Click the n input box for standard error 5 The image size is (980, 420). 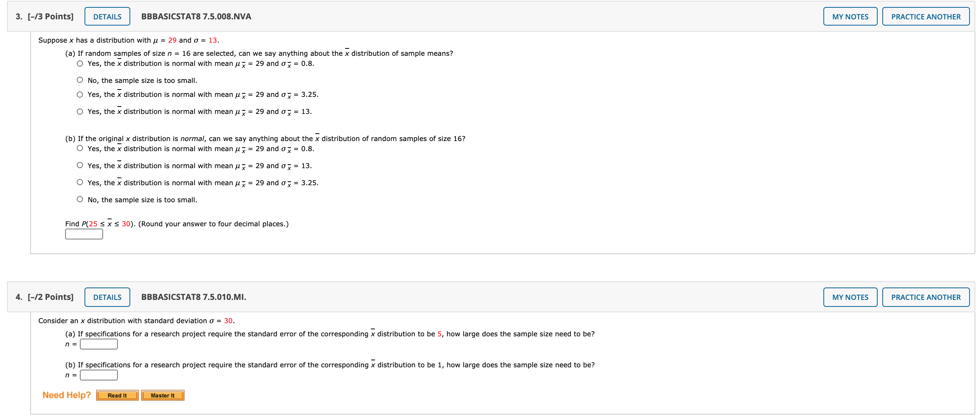pyautogui.click(x=98, y=343)
